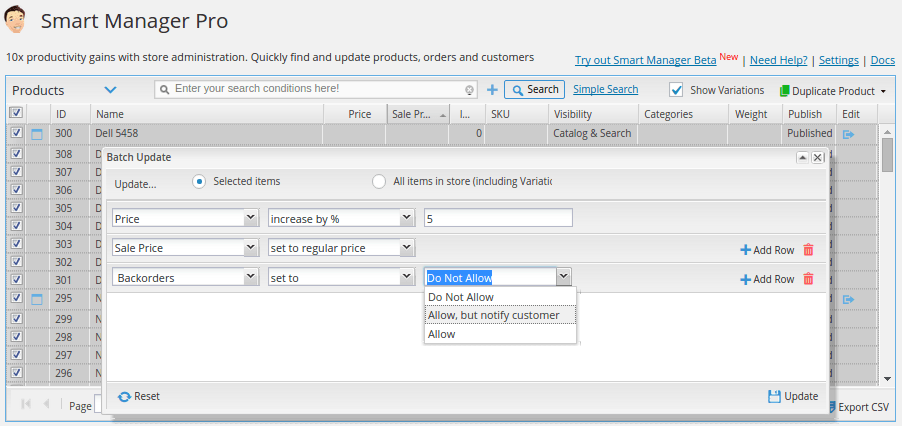The image size is (902, 426).
Task: Go to first page in pager
Action: [x=25, y=404]
